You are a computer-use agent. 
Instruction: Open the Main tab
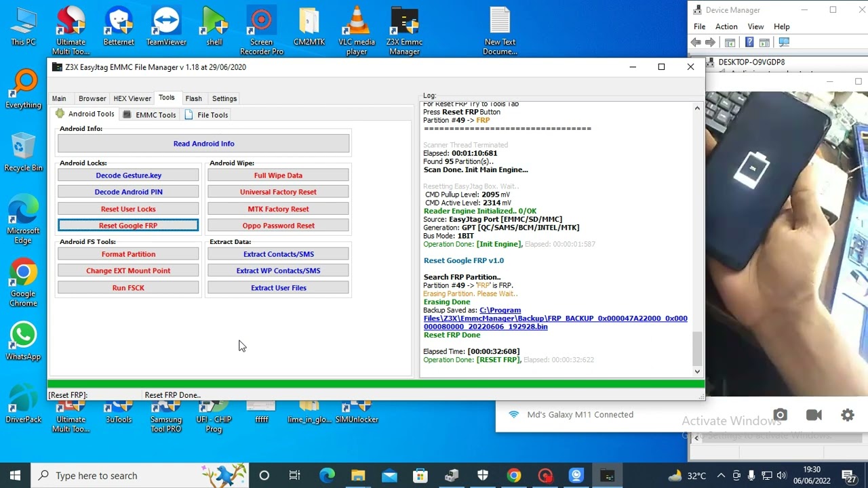(x=59, y=98)
